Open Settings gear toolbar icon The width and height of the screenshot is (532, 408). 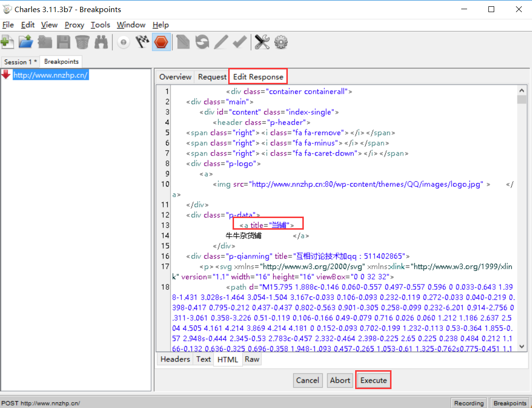click(281, 42)
